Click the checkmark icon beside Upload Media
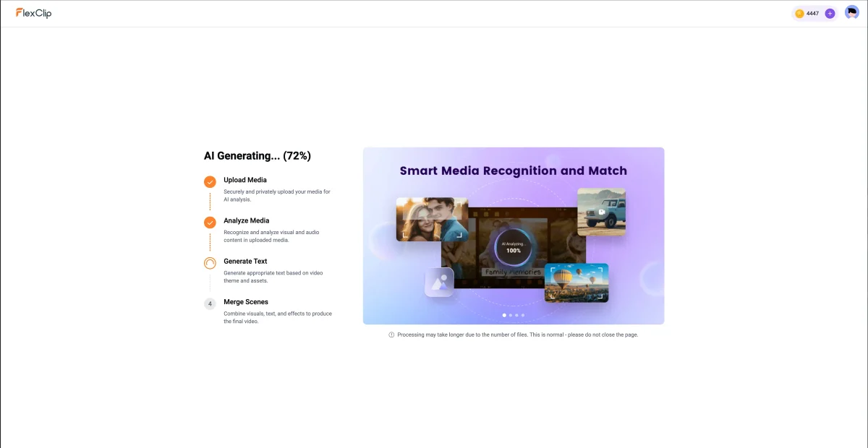 (210, 181)
